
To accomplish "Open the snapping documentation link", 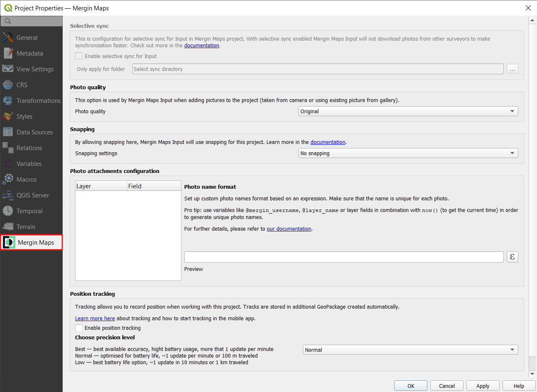I will tap(328, 142).
